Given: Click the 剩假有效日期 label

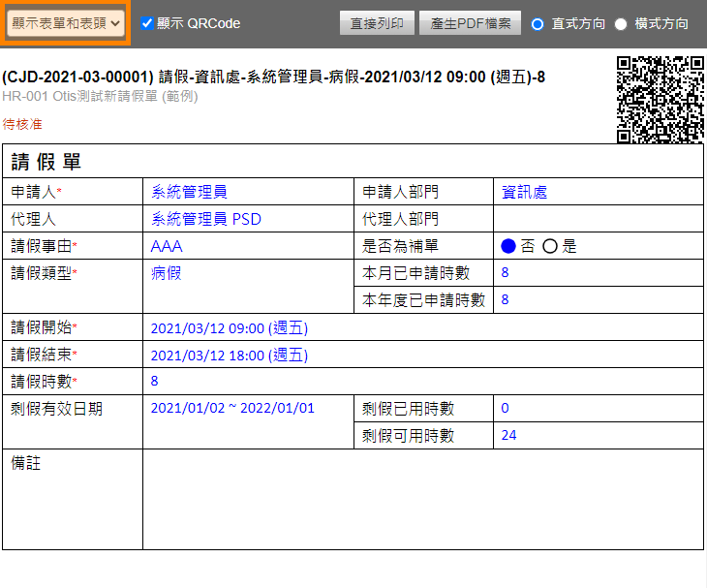Looking at the screenshot, I should 57,409.
